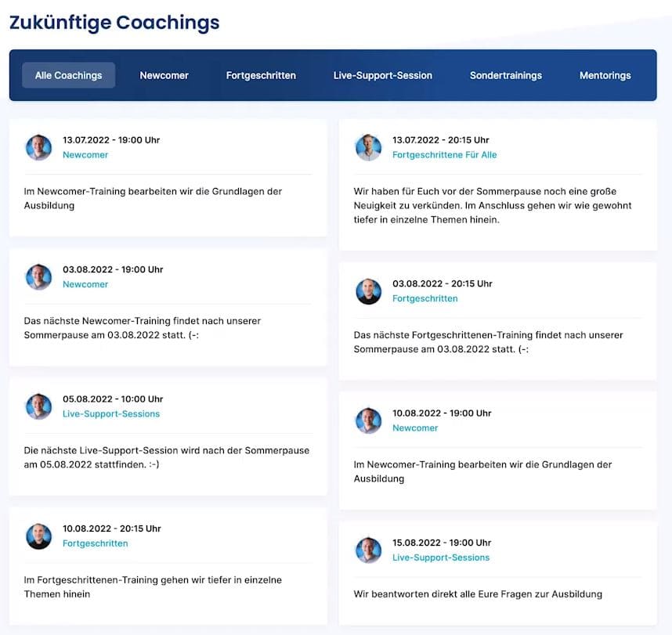Select the Alle Coachings tab

pyautogui.click(x=69, y=75)
